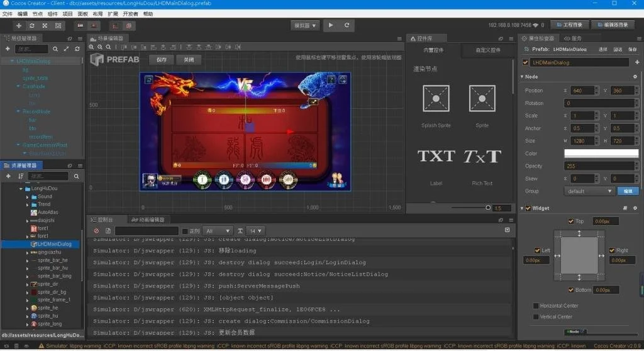Open the console log level All dropdown
This screenshot has height=351, width=644.
(x=218, y=231)
